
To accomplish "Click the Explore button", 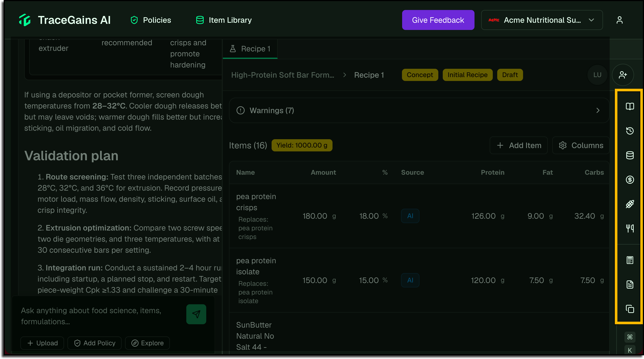I will 148,343.
